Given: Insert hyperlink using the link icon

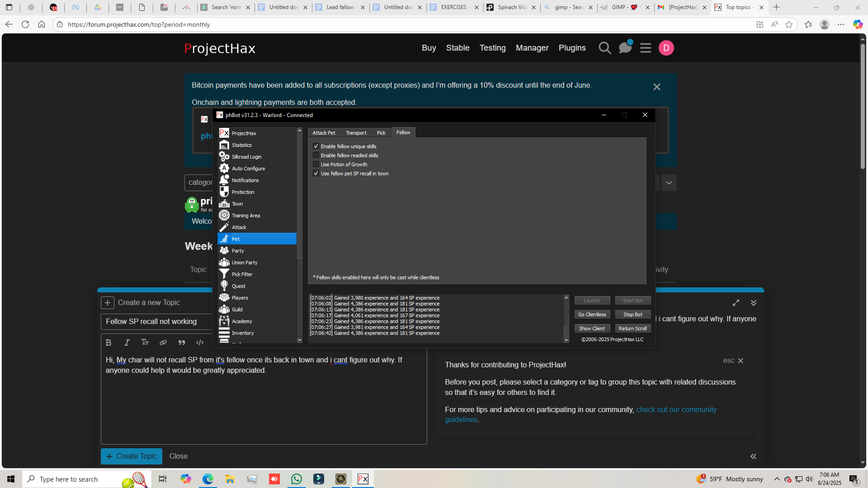Looking at the screenshot, I should 163,343.
